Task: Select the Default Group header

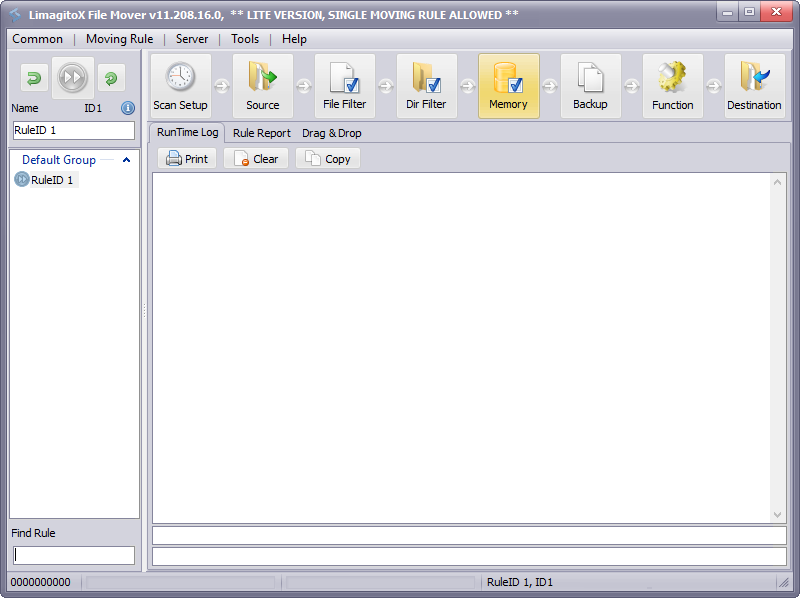Action: pos(59,160)
